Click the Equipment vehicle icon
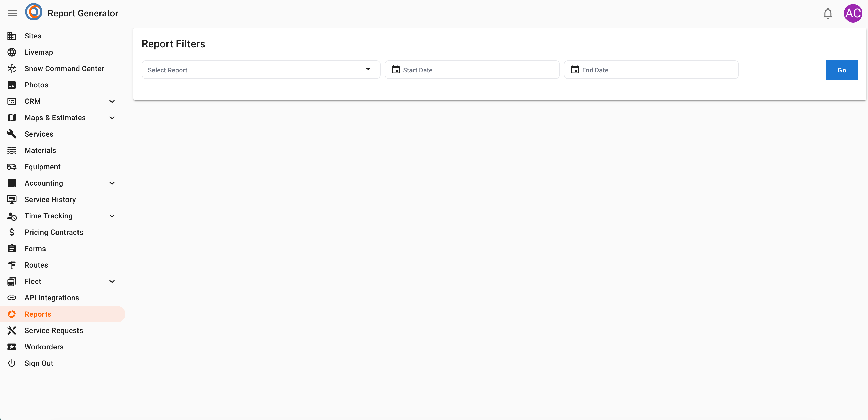This screenshot has height=420, width=868. [x=12, y=167]
